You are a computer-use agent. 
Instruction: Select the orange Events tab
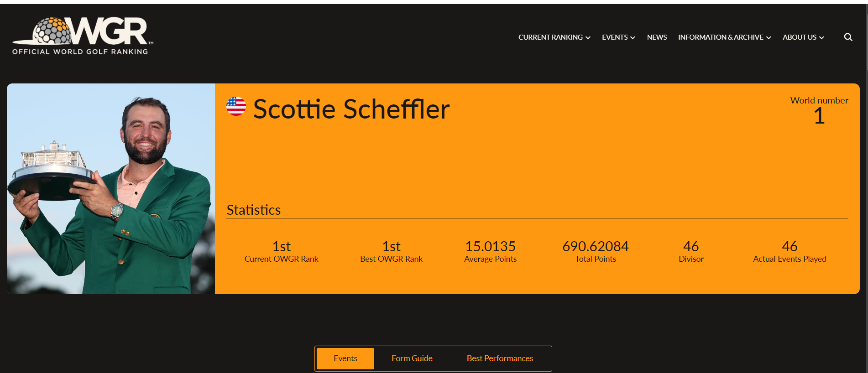[x=345, y=358]
